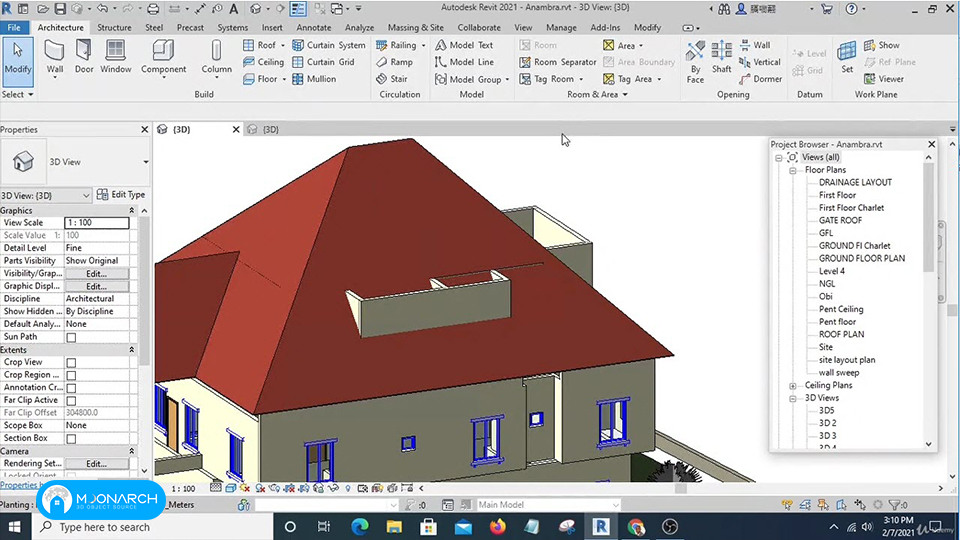
Task: Click the Component tool
Action: point(163,57)
